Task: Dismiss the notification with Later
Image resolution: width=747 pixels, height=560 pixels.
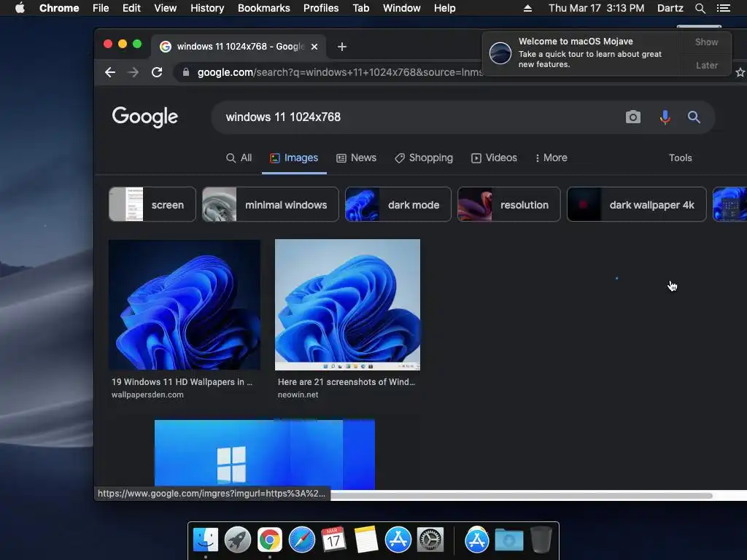Action: (x=706, y=65)
